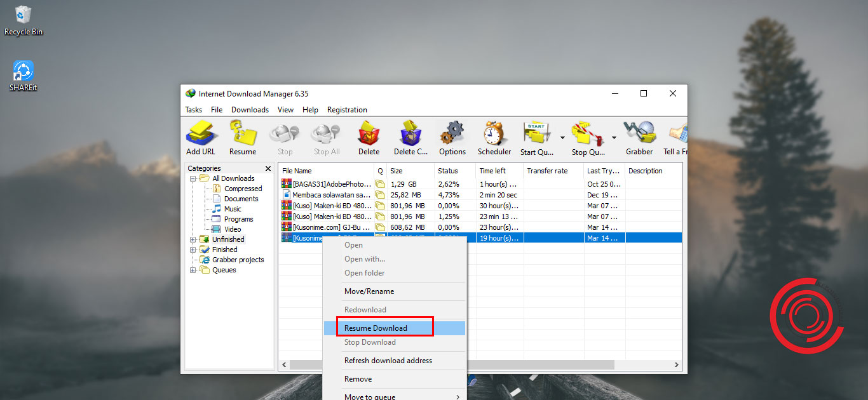Screen dimensions: 868x400
Task: Expand the Unfinished tree node
Action: click(x=193, y=239)
